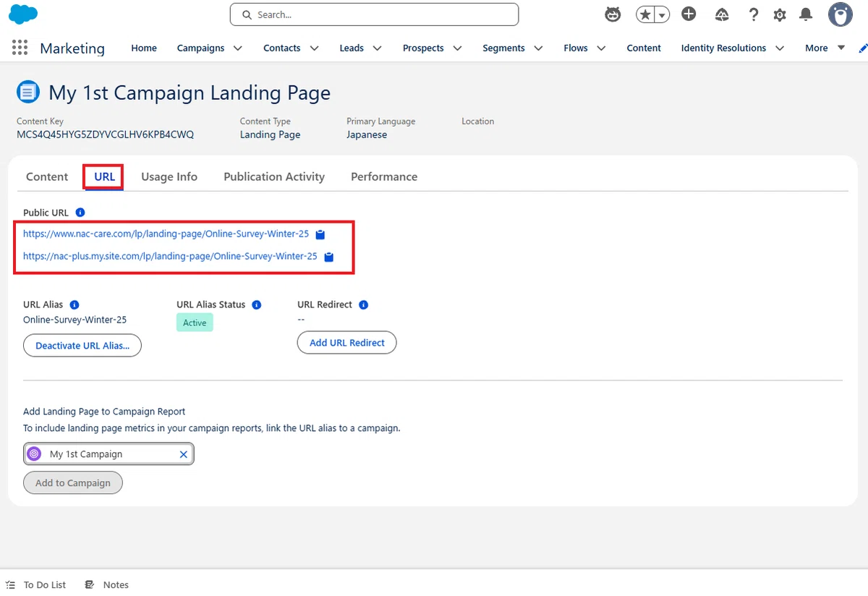Open the user profile avatar
This screenshot has height=596, width=868.
click(841, 14)
